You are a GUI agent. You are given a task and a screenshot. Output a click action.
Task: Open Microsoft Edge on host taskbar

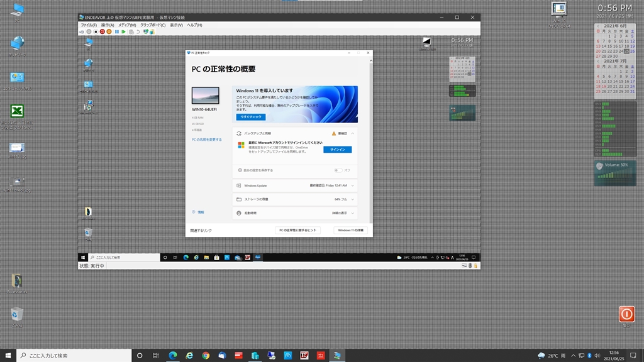click(173, 356)
